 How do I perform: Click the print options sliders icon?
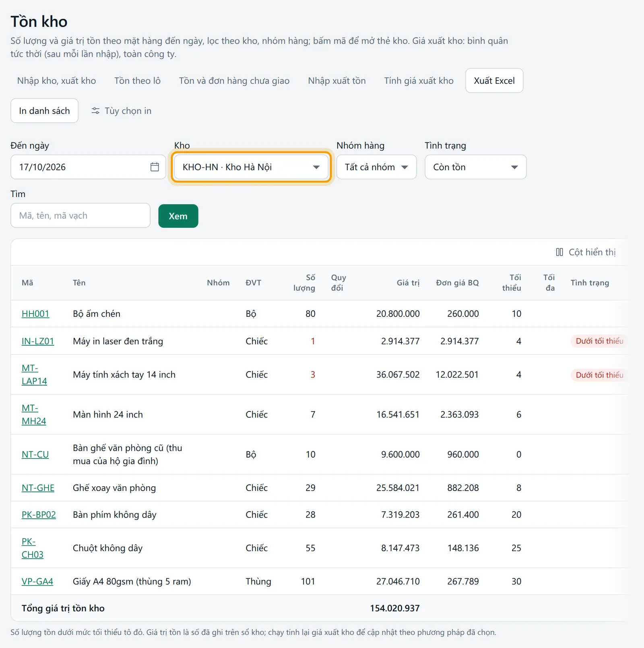click(x=95, y=111)
